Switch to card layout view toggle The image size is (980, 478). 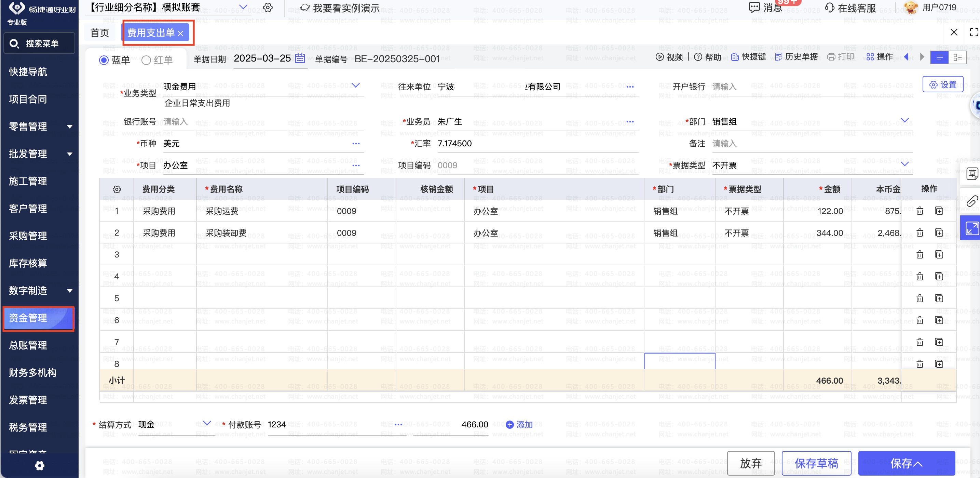tap(957, 57)
